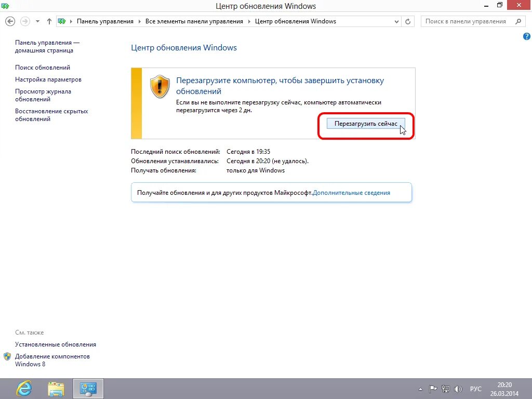The image size is (532, 399).
Task: Click the Control Panel taskbar button
Action: coord(88,389)
